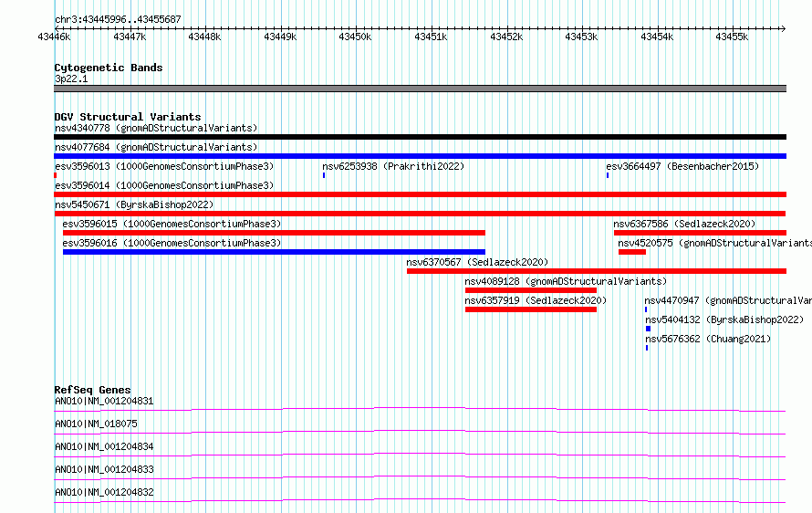The height and width of the screenshot is (513, 812).
Task: Click the small blue esv3664497 marker
Action: (x=608, y=175)
